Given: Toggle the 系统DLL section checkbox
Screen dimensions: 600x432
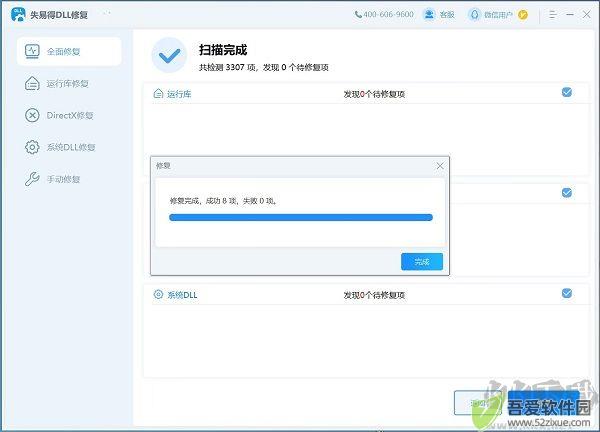Looking at the screenshot, I should 567,293.
